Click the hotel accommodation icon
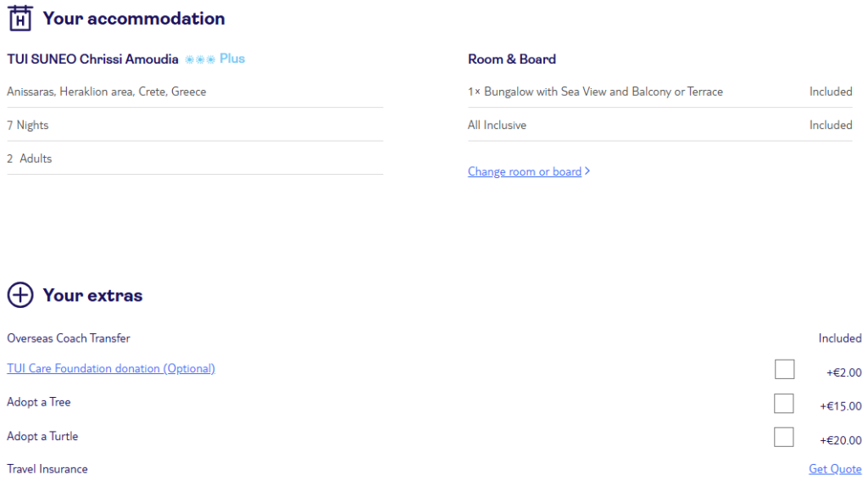This screenshot has height=486, width=868. [x=20, y=18]
